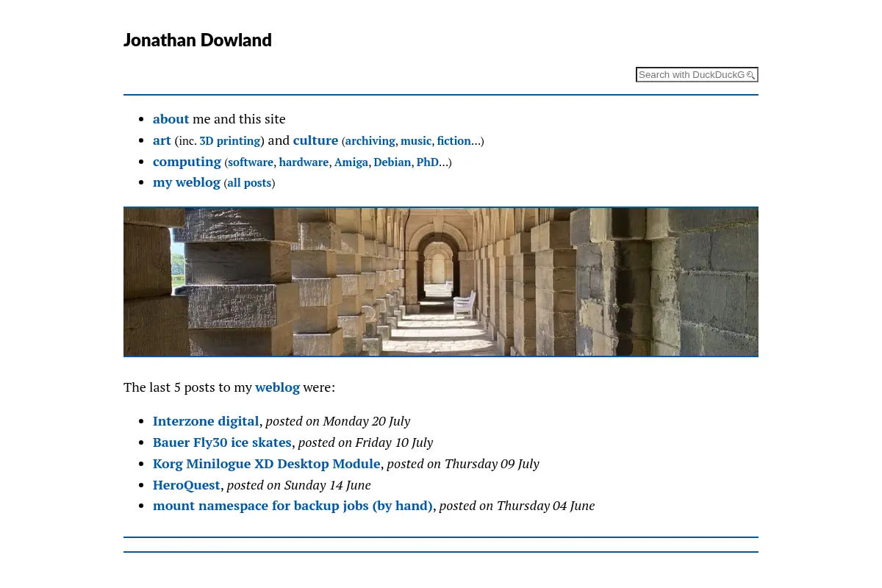
Task: Open the Debian link
Action: tap(392, 162)
